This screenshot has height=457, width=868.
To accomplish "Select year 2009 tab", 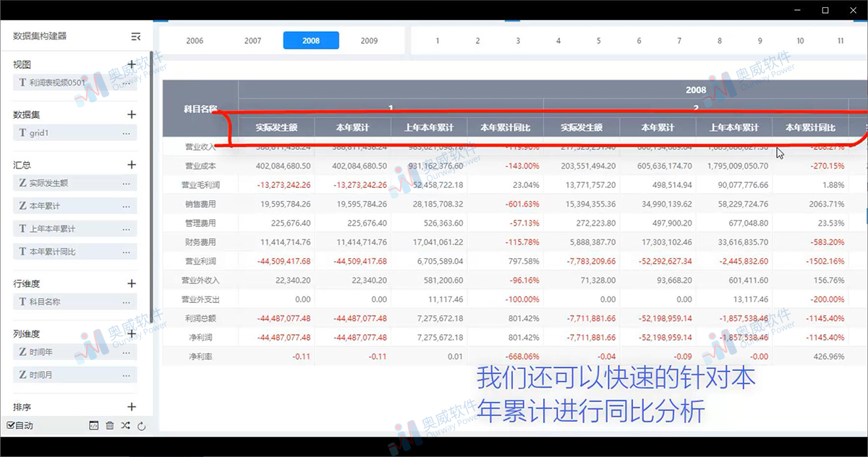I will click(369, 41).
